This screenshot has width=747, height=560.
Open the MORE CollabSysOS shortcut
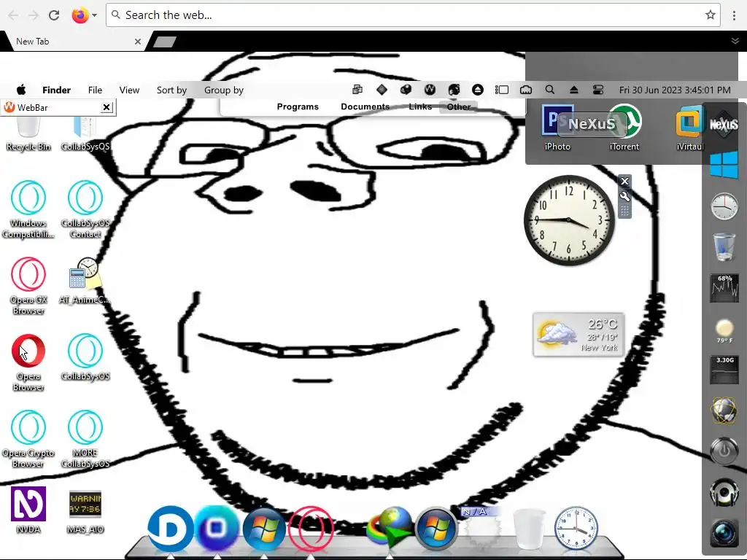tap(85, 438)
